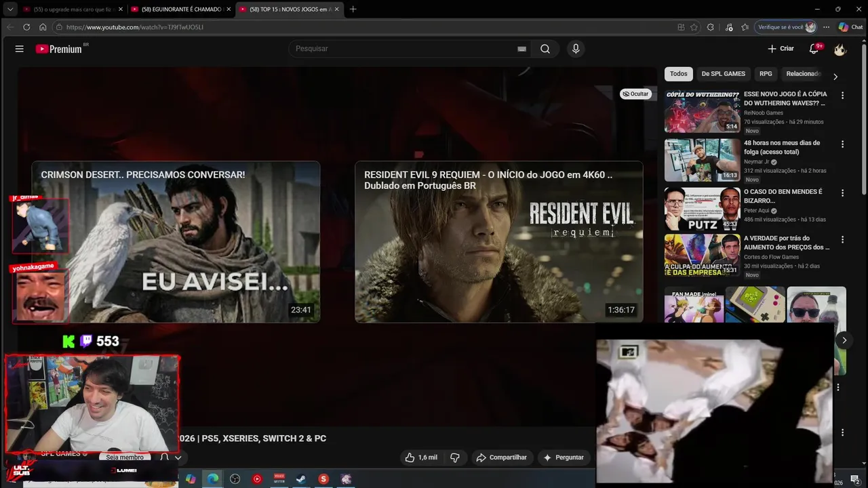The width and height of the screenshot is (868, 488).
Task: Open the Crimson Desert end-screen video card
Action: click(x=176, y=242)
